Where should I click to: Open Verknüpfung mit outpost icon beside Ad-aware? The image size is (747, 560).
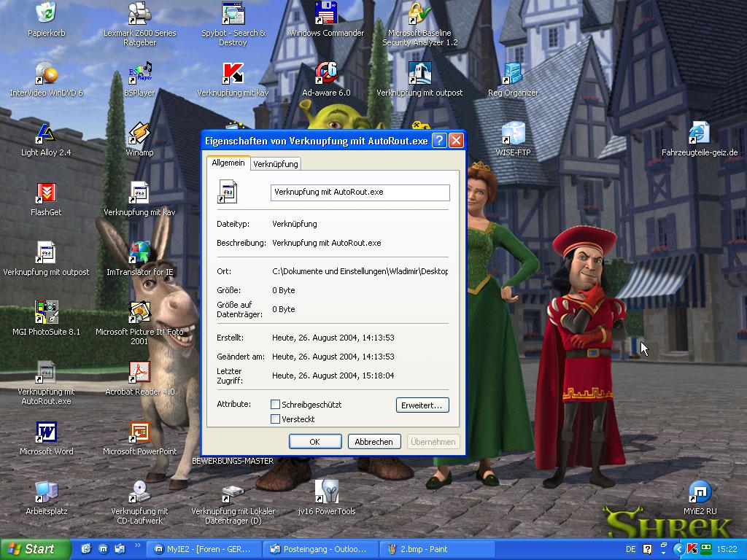coord(419,73)
